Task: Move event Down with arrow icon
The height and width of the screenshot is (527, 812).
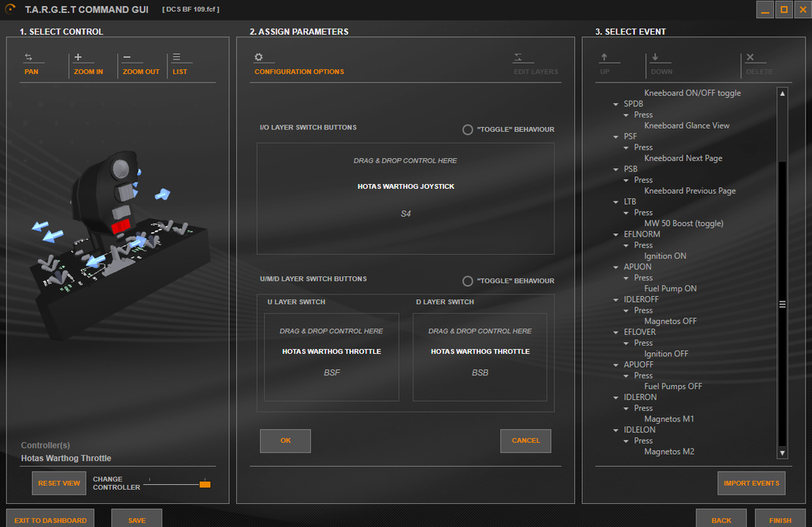Action: tap(656, 58)
